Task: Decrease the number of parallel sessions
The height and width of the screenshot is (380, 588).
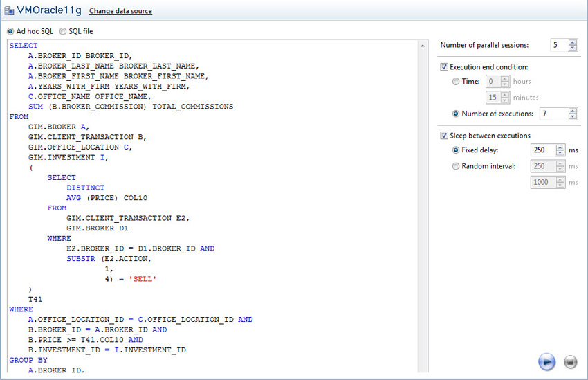Action: (573, 48)
